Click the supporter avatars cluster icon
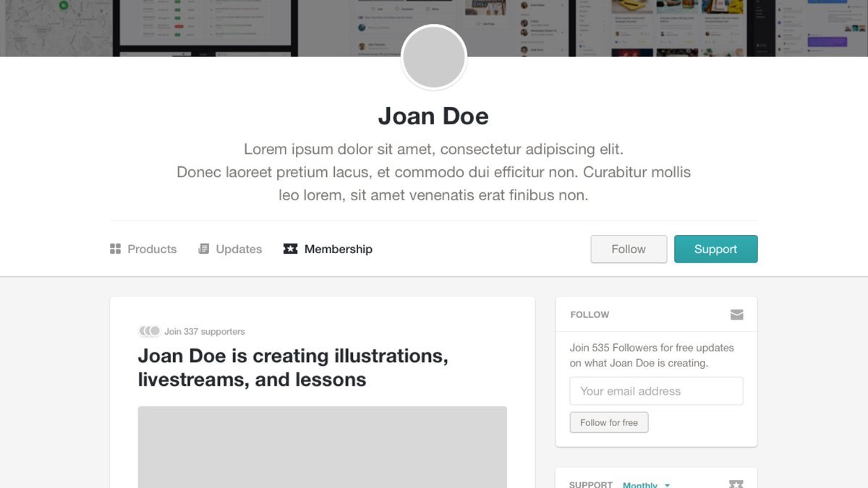The image size is (868, 488). [149, 331]
